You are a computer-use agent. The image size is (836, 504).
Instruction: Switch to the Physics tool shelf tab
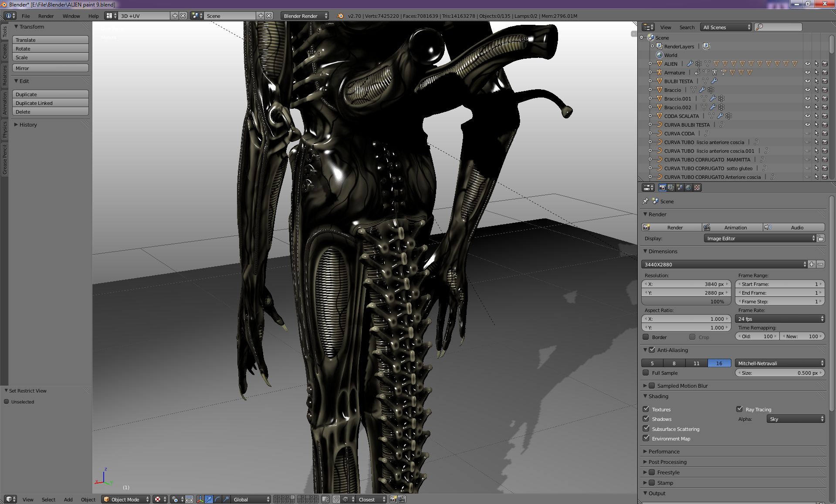5,129
